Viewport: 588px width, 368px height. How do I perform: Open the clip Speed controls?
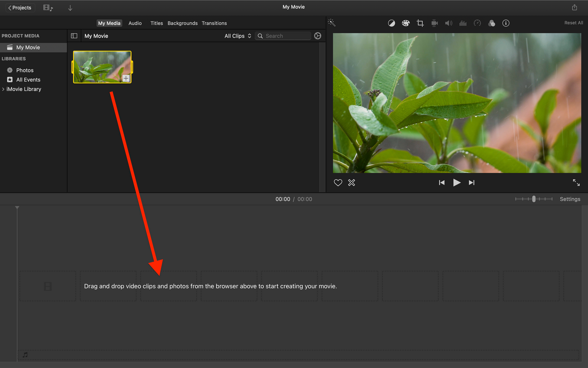pyautogui.click(x=477, y=23)
